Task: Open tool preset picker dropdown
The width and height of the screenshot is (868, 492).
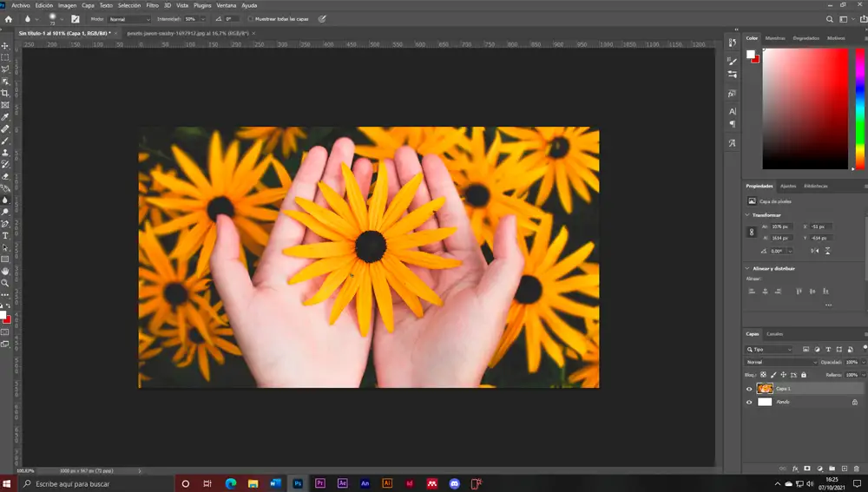Action: pos(37,19)
